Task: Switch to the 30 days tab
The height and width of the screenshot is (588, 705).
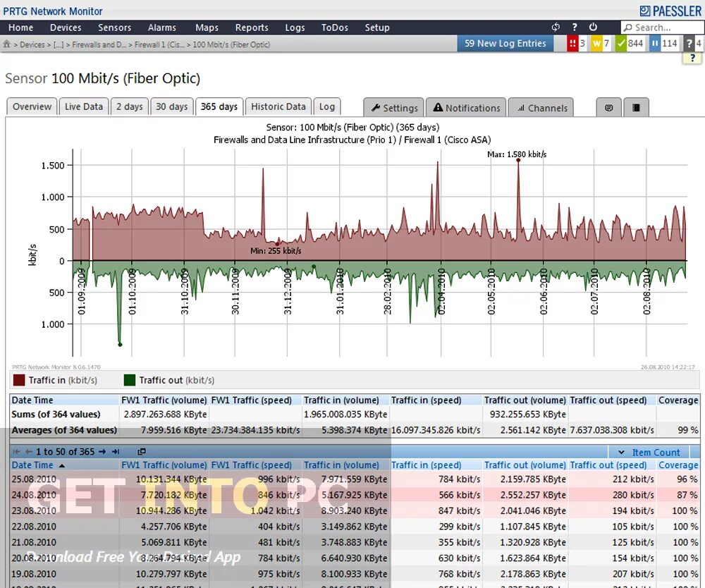Action: tap(172, 106)
